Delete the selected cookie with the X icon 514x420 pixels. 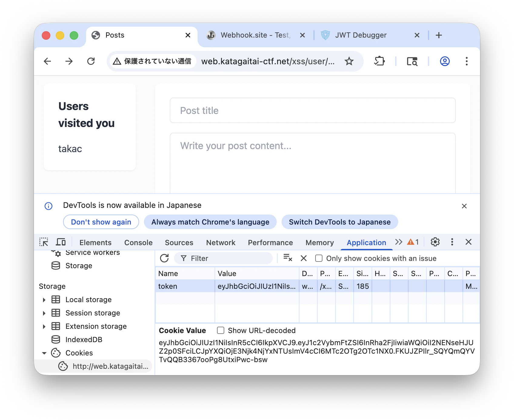(304, 258)
